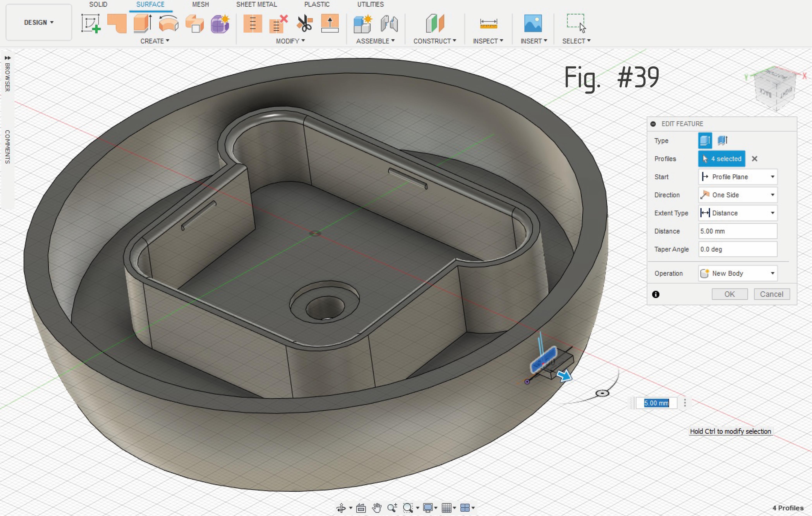Open the Extent Type Distance dropdown

tap(737, 213)
